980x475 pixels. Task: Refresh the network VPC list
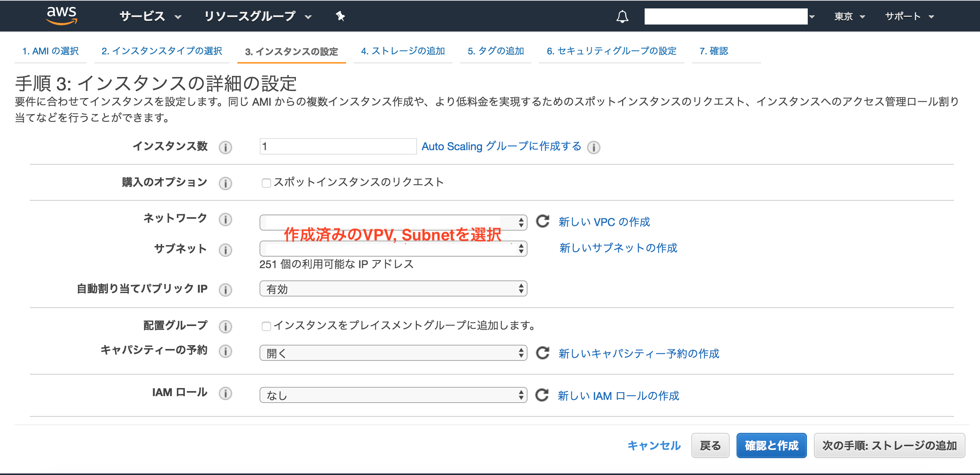(x=542, y=221)
